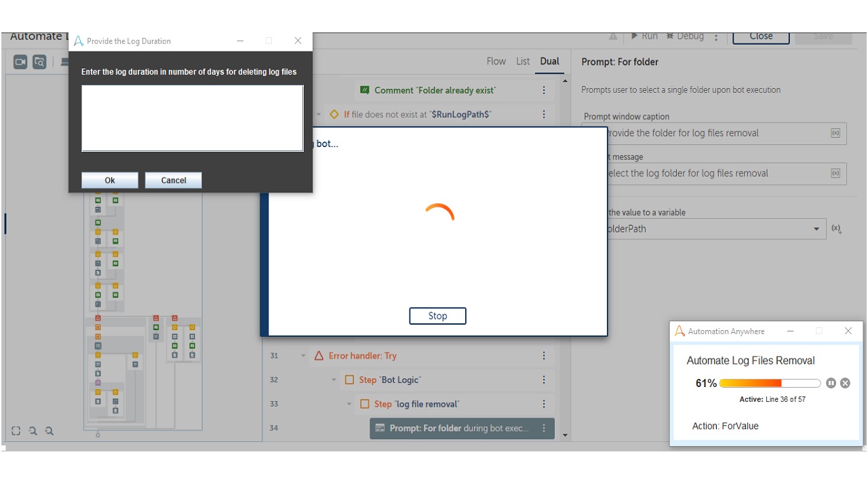Image resolution: width=868 pixels, height=488 pixels.
Task: Stop the running bot
Action: [437, 316]
